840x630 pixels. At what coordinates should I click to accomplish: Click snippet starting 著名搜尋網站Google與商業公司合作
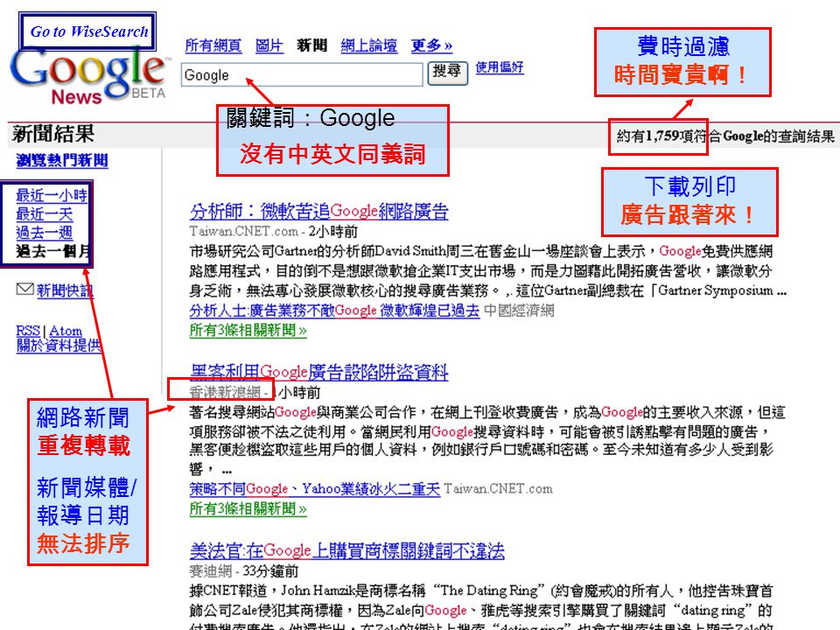[x=487, y=441]
